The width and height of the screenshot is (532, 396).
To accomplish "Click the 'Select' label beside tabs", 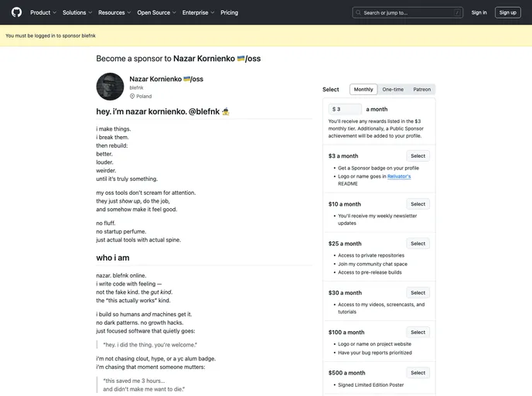I will 330,89.
